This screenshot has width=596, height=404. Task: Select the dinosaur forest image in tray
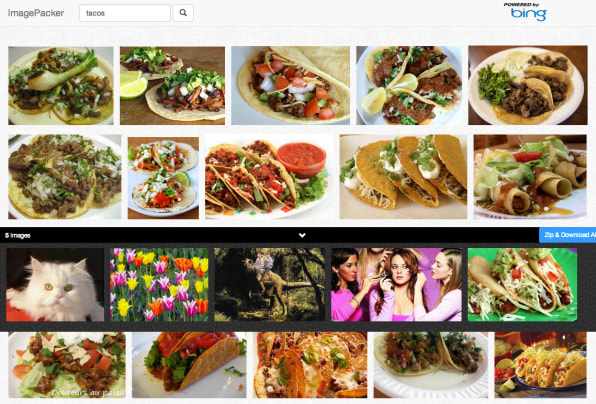point(269,285)
